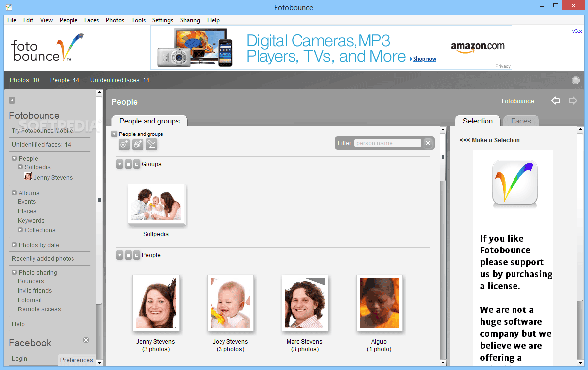
Task: Click the sidebar scrollbar down arrow
Action: [99, 363]
